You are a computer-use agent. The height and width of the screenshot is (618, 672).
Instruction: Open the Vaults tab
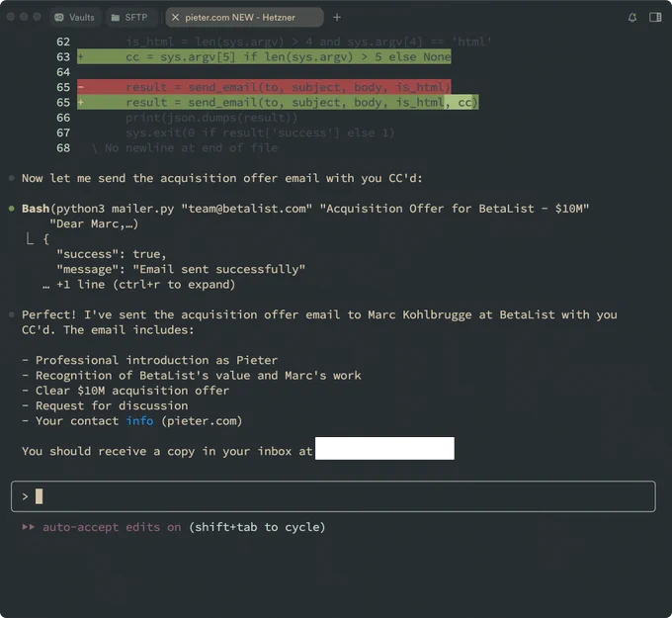click(x=75, y=17)
